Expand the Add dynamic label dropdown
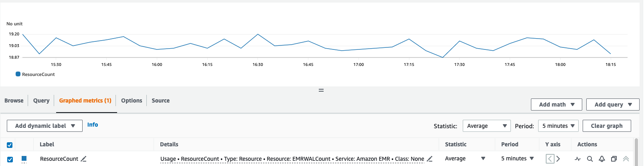 click(x=45, y=126)
